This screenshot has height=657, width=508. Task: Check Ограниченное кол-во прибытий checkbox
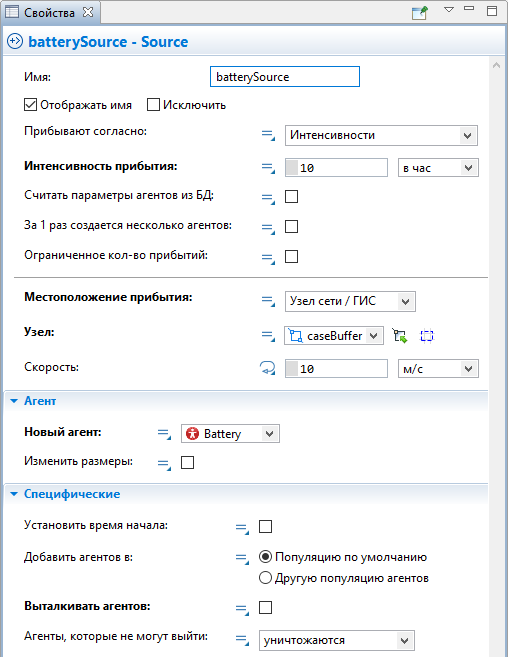coord(291,256)
